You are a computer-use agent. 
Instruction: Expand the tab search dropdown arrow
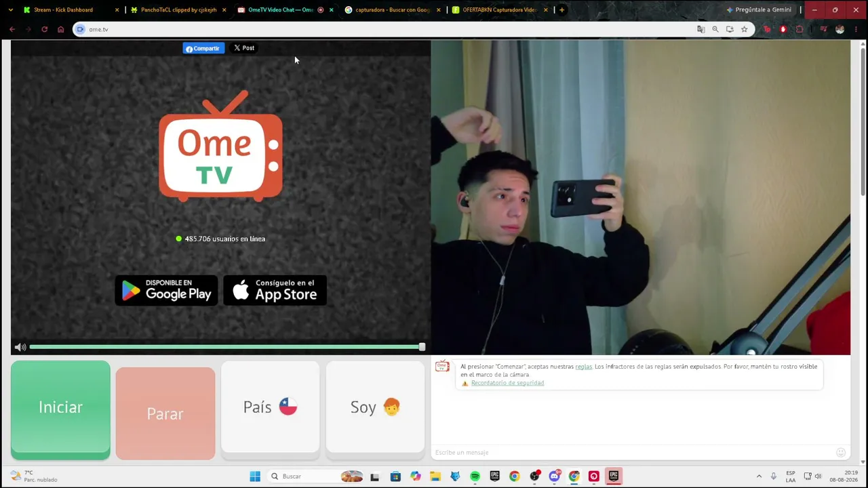pyautogui.click(x=10, y=10)
